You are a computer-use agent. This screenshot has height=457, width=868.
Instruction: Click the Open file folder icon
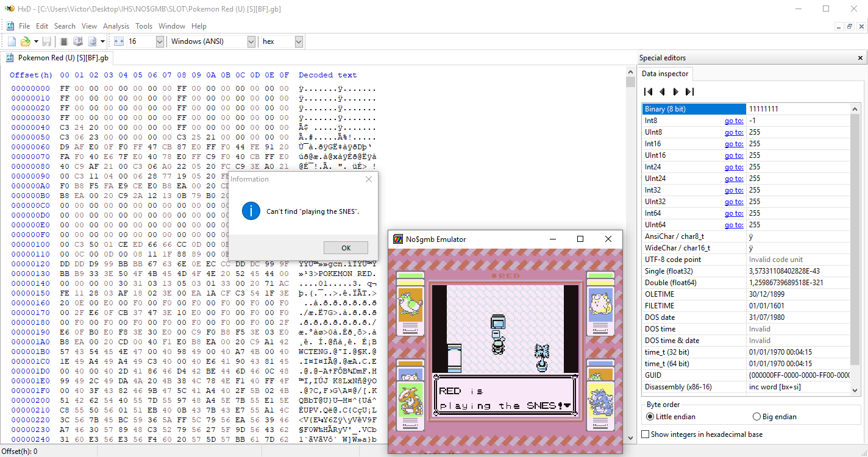tap(26, 41)
